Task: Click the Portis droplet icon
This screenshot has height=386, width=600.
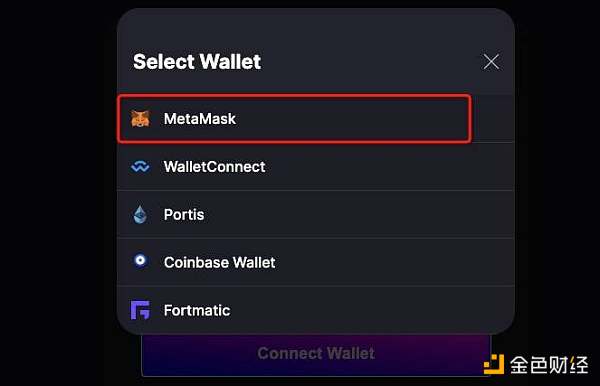Action: click(140, 215)
